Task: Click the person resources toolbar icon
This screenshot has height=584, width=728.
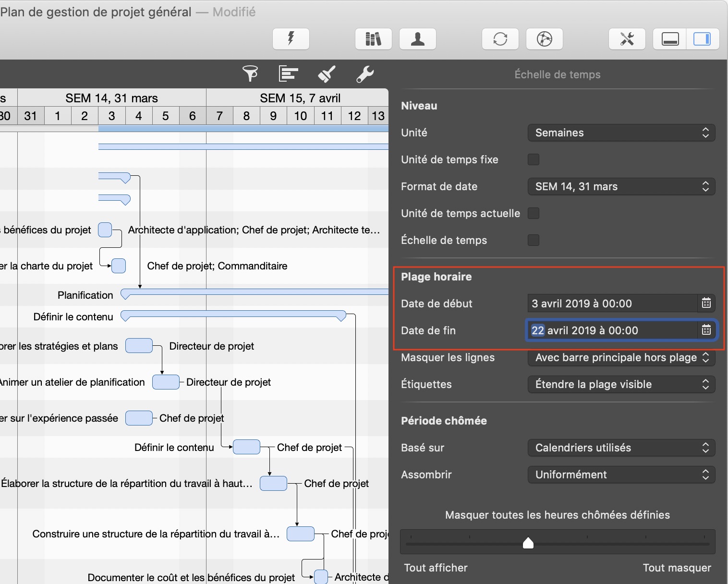Action: point(418,39)
